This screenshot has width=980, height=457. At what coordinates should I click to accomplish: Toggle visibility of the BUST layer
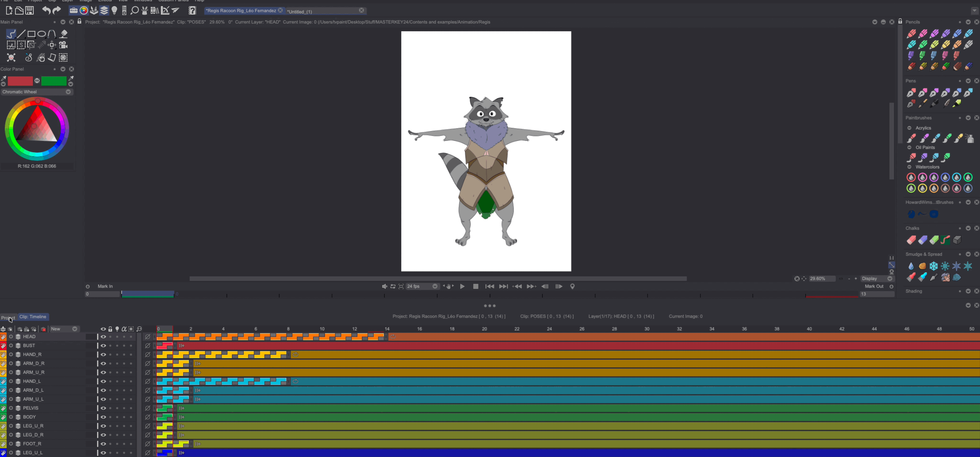[x=103, y=345]
